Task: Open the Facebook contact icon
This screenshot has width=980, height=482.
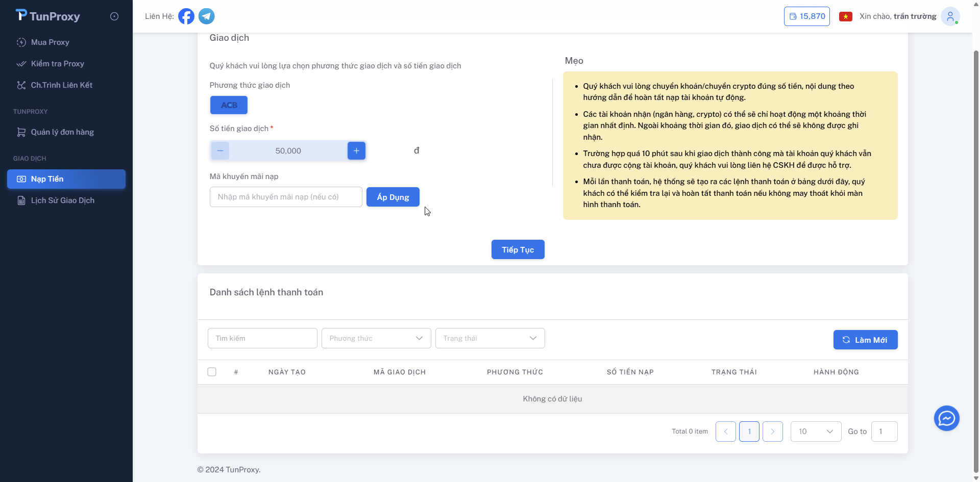Action: [186, 16]
